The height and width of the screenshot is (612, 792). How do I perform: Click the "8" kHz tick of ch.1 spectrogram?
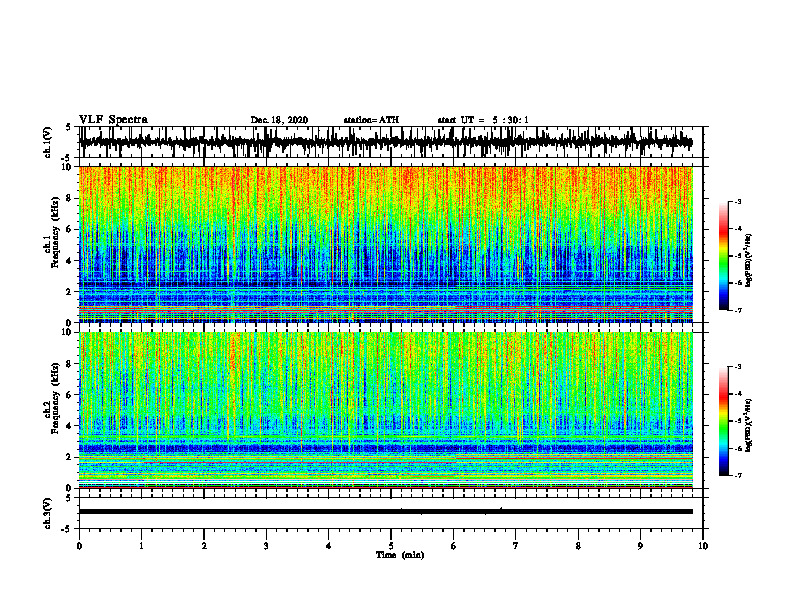(x=71, y=198)
